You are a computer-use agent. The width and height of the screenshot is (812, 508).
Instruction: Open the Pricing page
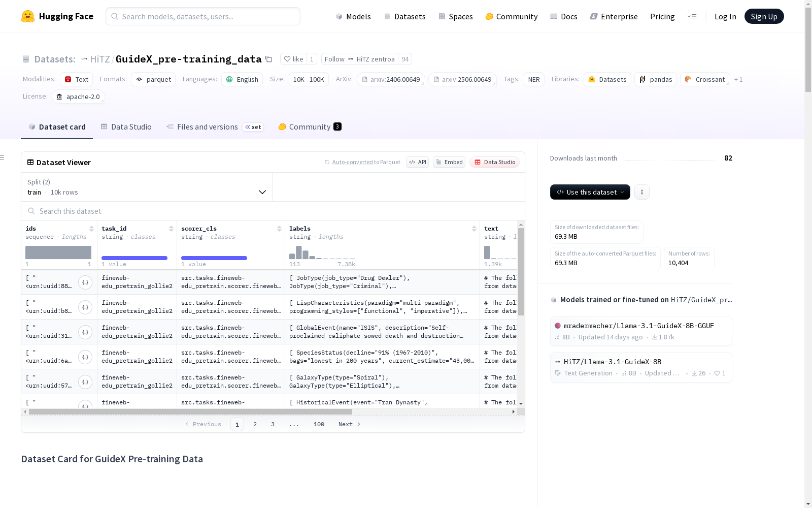[662, 16]
